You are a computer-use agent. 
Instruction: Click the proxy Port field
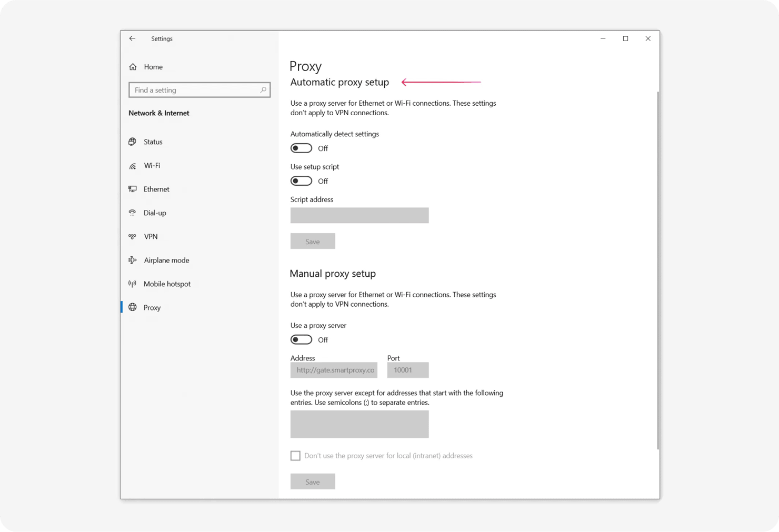(x=408, y=370)
